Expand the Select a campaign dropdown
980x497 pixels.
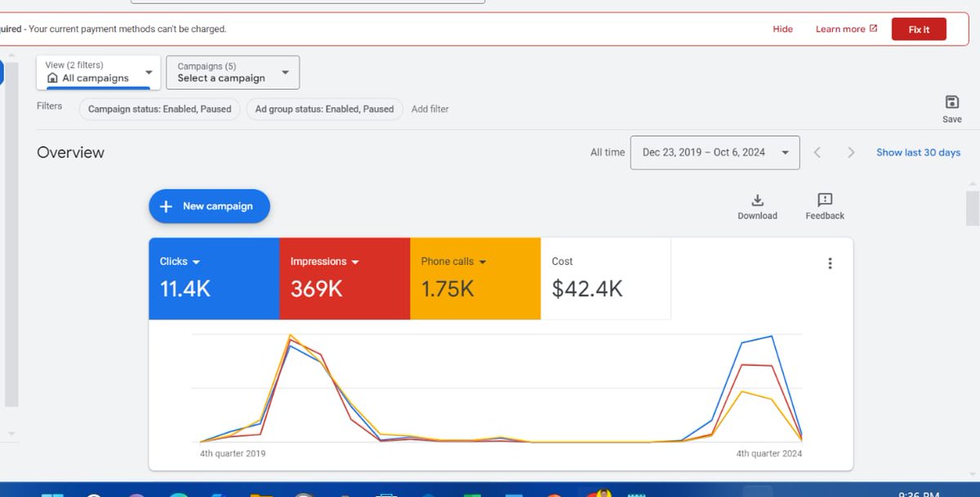(x=232, y=72)
